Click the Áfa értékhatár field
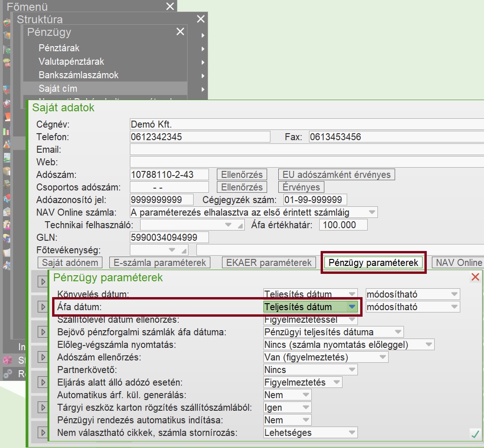This screenshot has width=484, height=448. point(343,225)
